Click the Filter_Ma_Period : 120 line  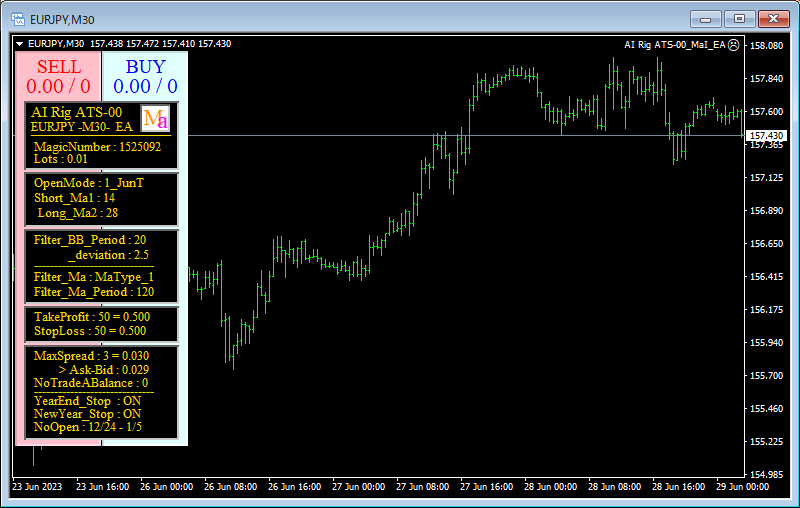click(94, 292)
